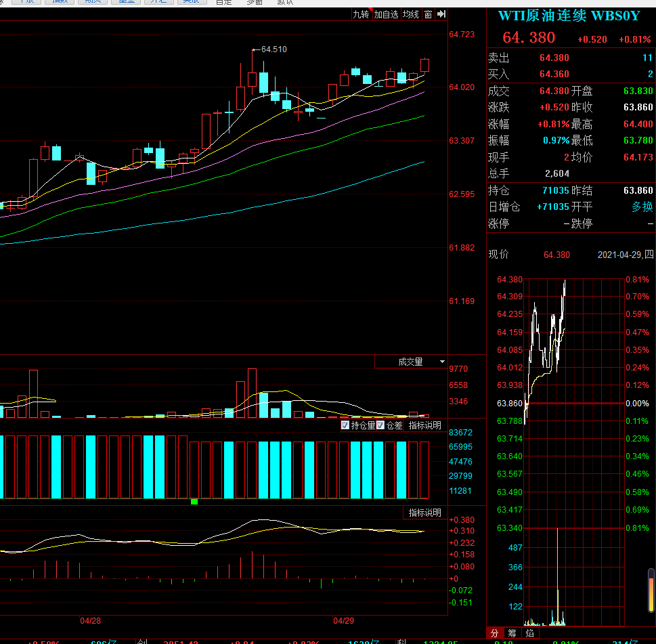656x644 pixels.
Task: Click the 均价 value 64.173
Action: pos(638,157)
